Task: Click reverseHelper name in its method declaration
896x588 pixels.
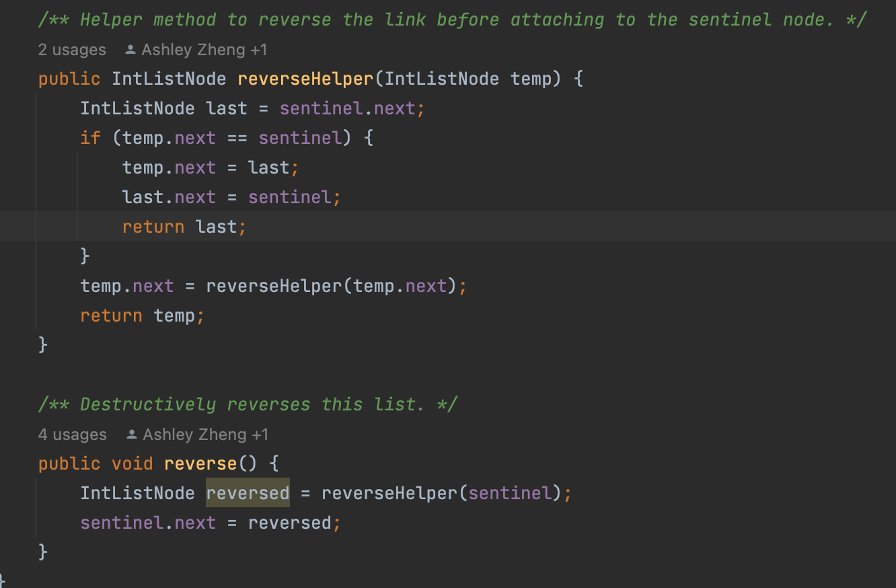Action: pyautogui.click(x=305, y=79)
